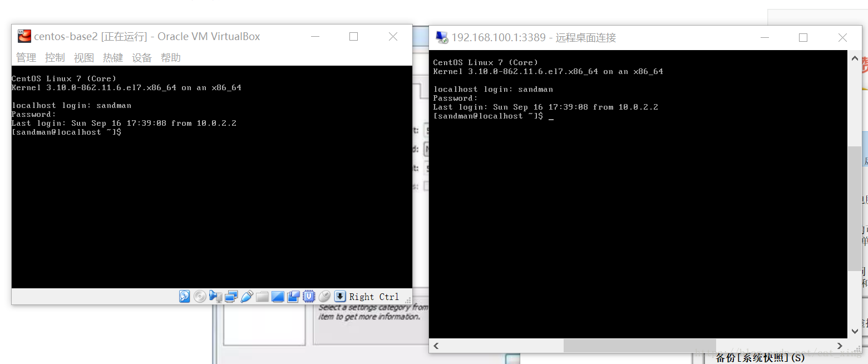
Task: Click the Right Ctrl host key label
Action: click(x=374, y=297)
